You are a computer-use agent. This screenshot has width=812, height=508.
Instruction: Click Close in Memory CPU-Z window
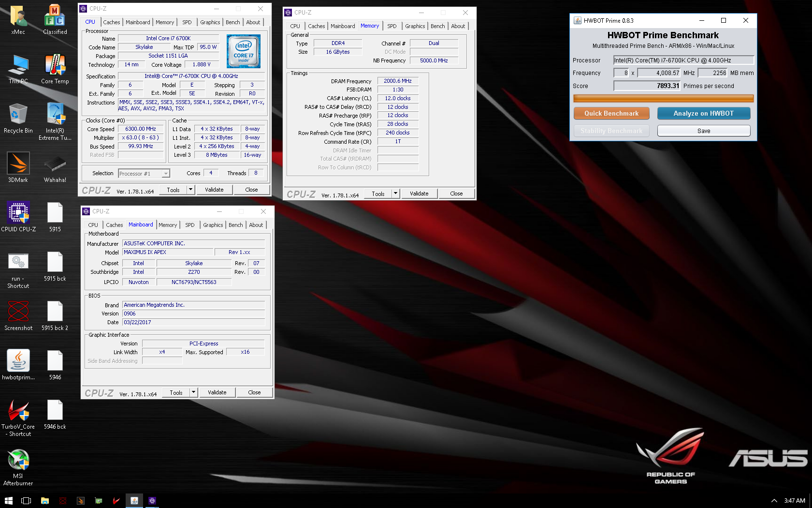click(x=456, y=194)
